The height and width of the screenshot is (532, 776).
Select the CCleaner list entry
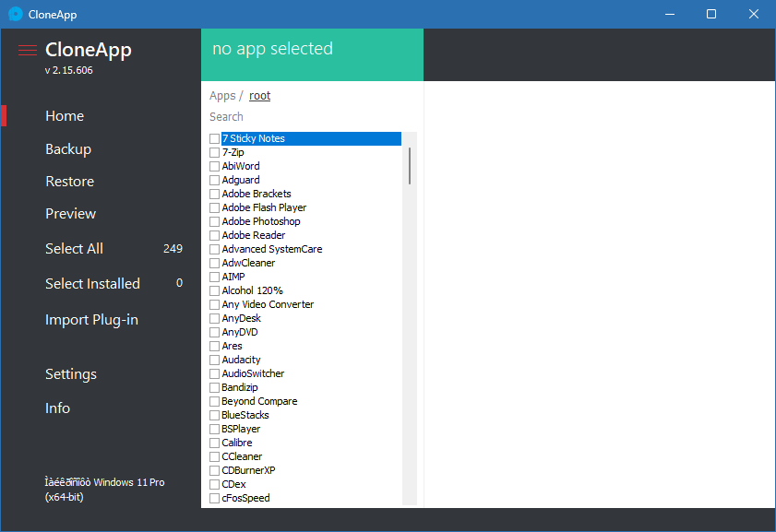pos(242,456)
